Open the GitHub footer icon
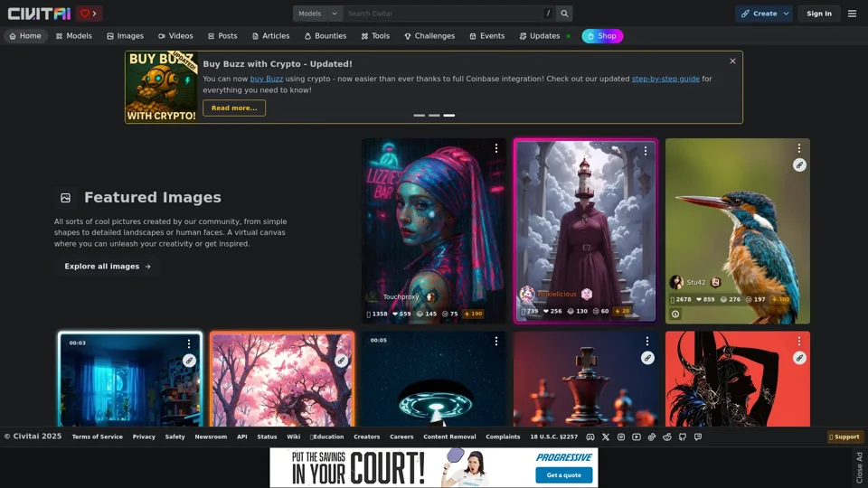The image size is (868, 488). 683,437
